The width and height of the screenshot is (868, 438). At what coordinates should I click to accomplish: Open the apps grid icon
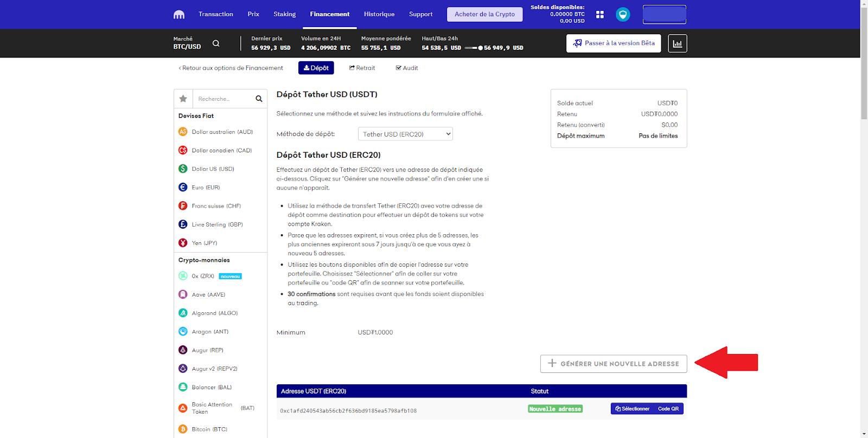point(600,15)
